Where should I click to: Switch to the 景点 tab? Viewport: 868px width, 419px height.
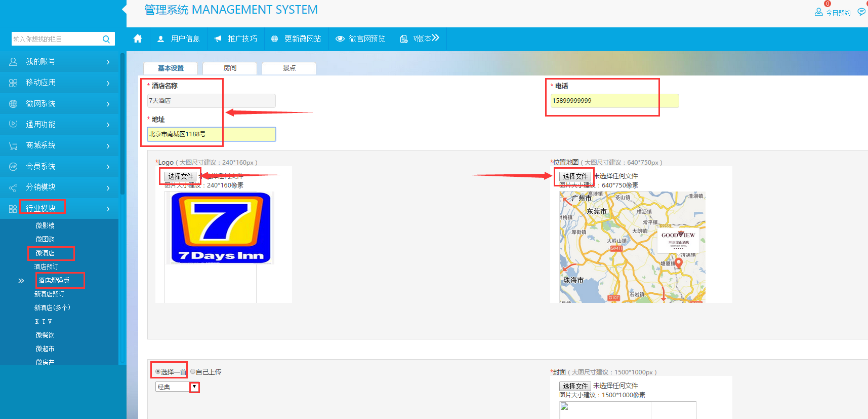(289, 68)
